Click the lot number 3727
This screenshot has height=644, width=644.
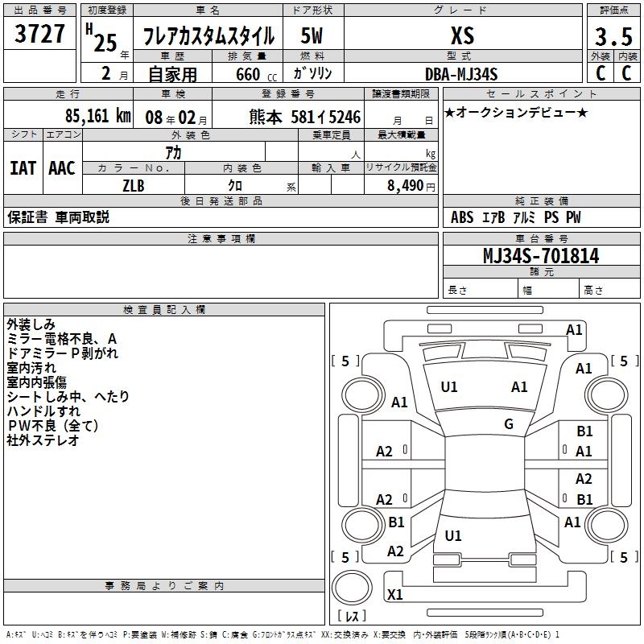[x=39, y=34]
